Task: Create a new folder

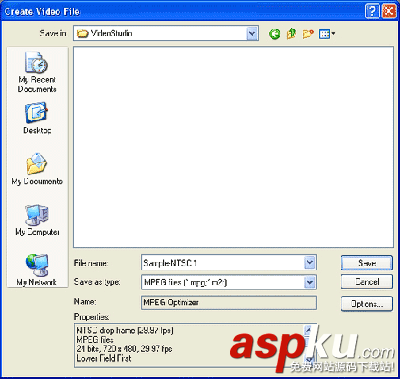Action: 308,34
